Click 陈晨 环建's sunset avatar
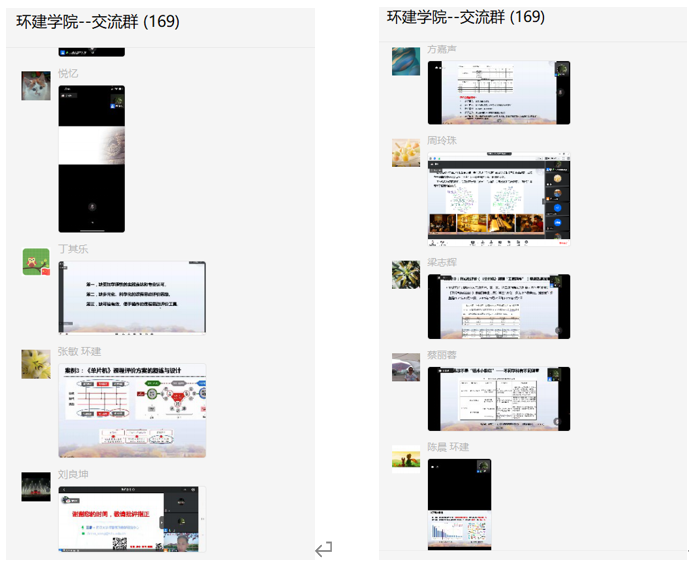The width and height of the screenshot is (689, 562). [406, 459]
